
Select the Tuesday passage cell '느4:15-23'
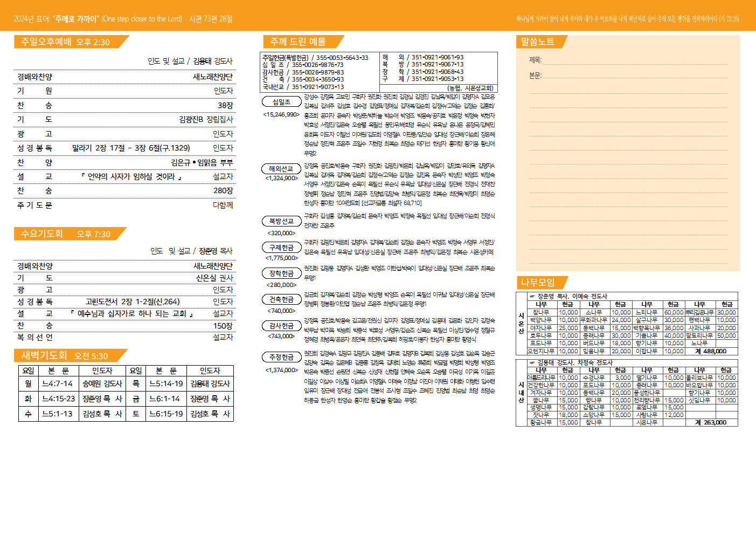tap(59, 399)
